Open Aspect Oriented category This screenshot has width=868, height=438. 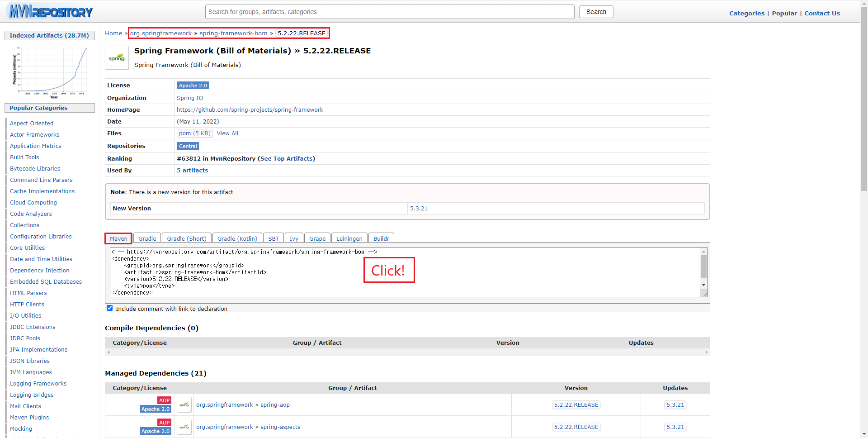click(x=32, y=123)
